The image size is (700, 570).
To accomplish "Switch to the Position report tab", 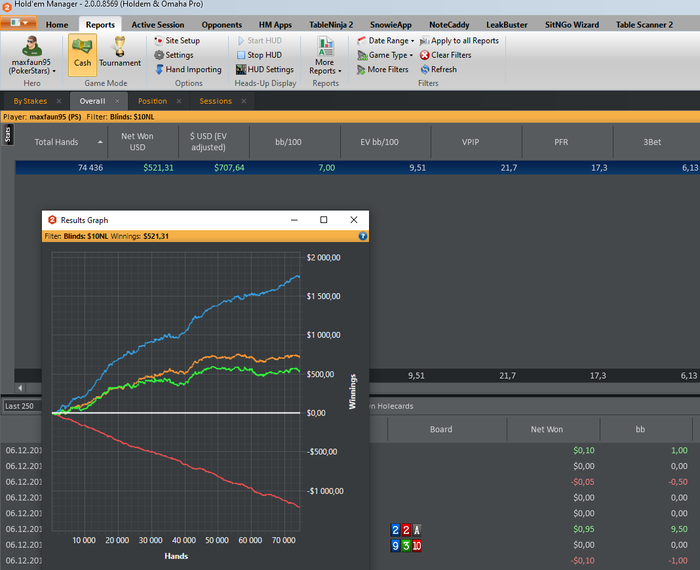I will coord(152,101).
